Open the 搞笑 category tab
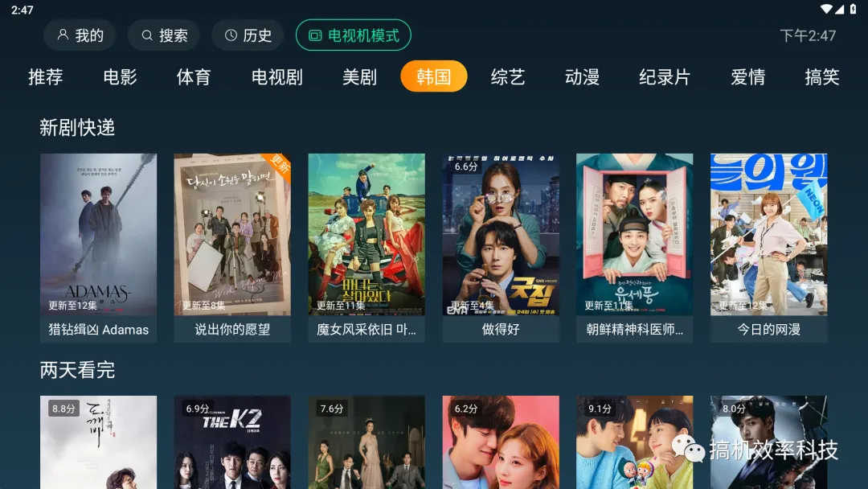Screen dimensions: 868x489 pyautogui.click(x=822, y=76)
